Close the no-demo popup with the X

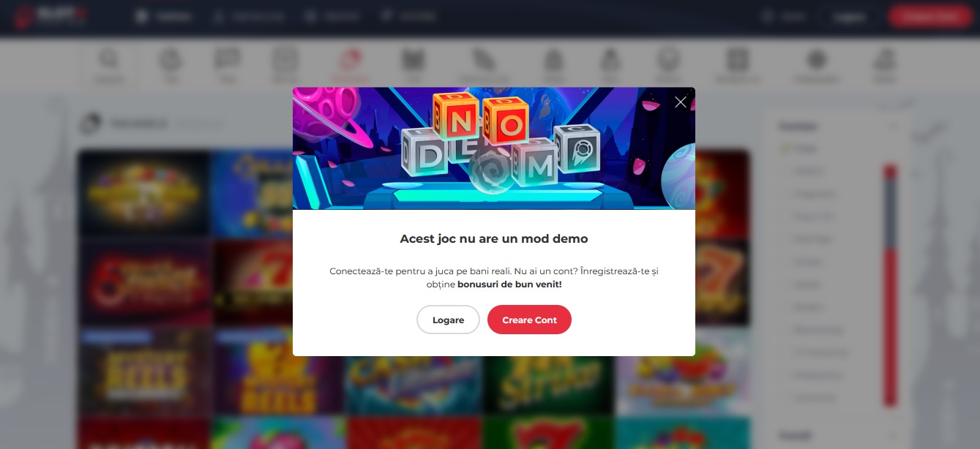(x=681, y=102)
